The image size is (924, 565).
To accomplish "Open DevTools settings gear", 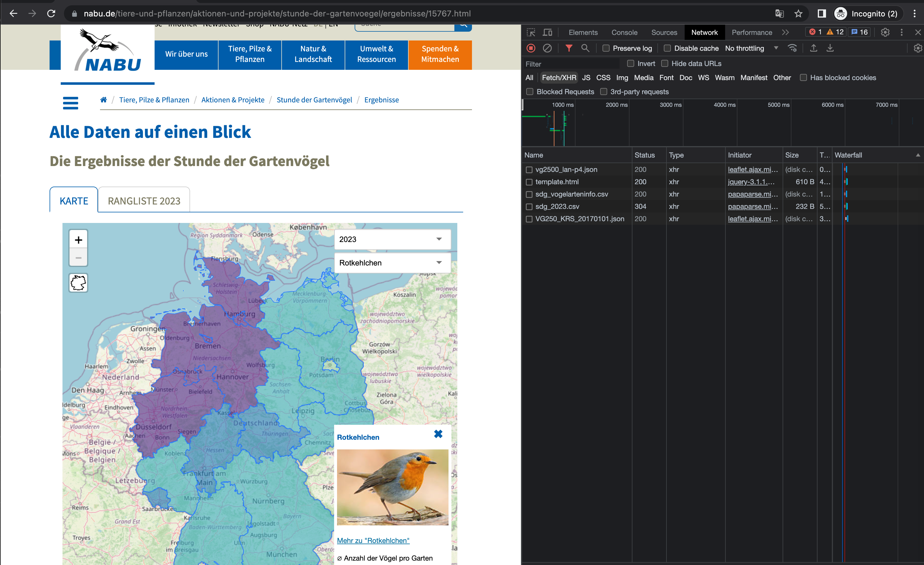I will click(x=885, y=32).
